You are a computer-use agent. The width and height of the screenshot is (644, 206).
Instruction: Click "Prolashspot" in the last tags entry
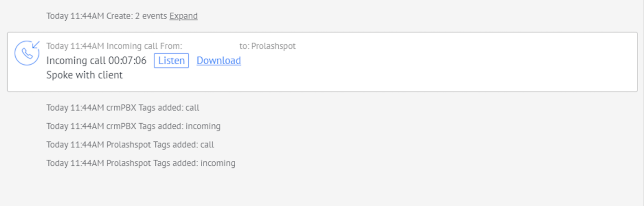pyautogui.click(x=128, y=163)
